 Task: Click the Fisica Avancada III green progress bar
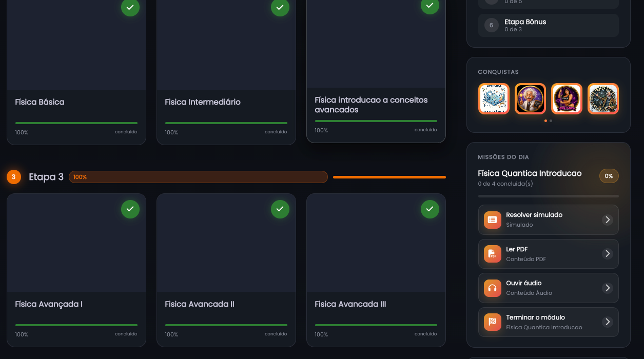(376, 325)
